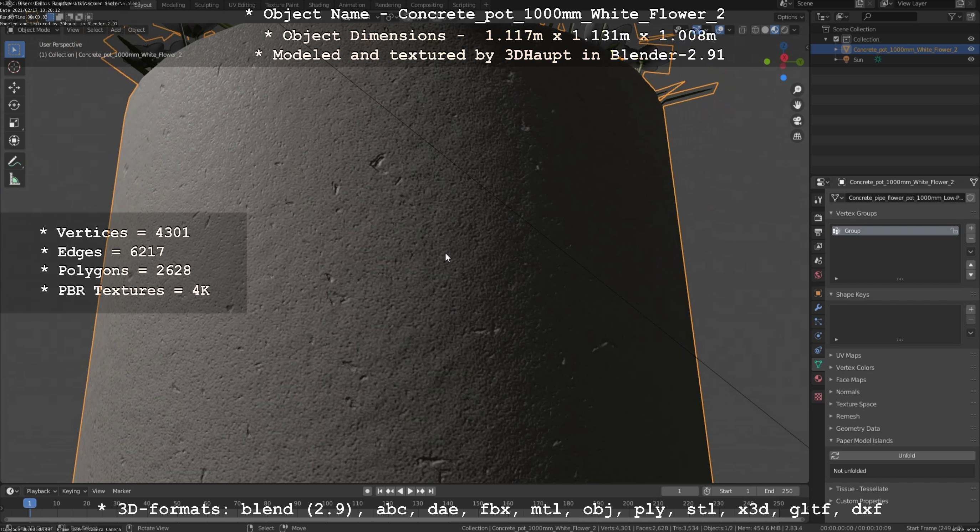
Task: Click the camera view icon
Action: tap(797, 121)
